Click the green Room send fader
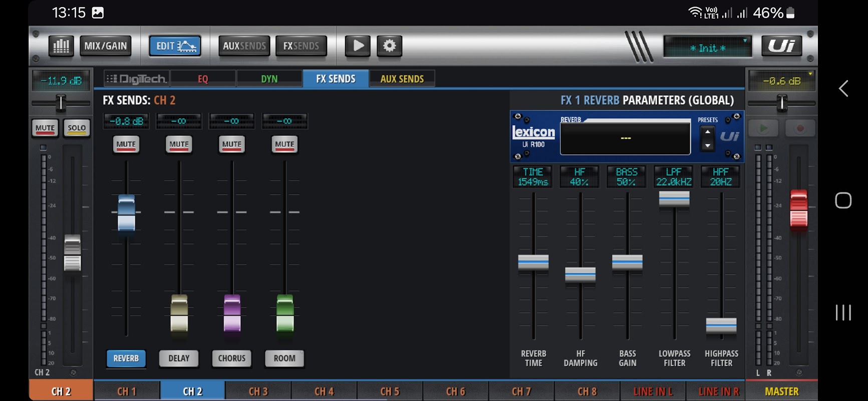 [x=285, y=313]
